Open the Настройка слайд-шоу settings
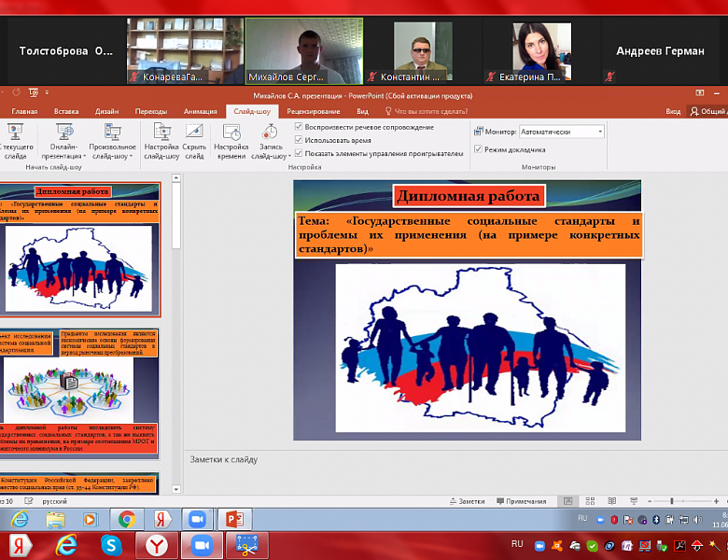 161,141
